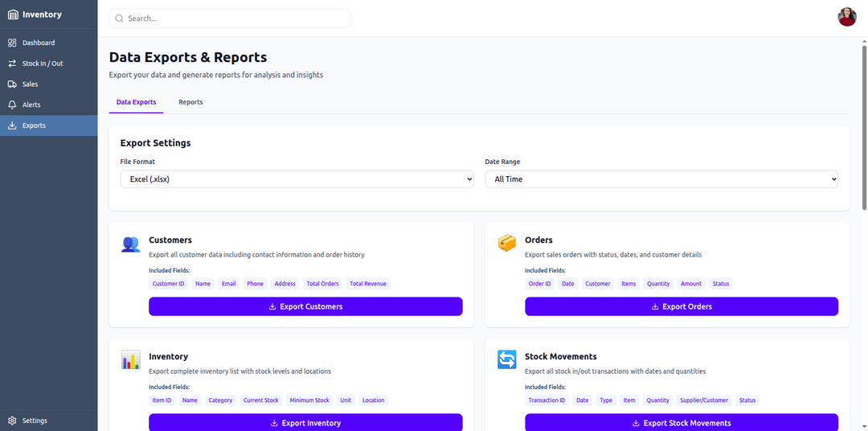
Task: Click the Total Orders field tag
Action: point(323,284)
